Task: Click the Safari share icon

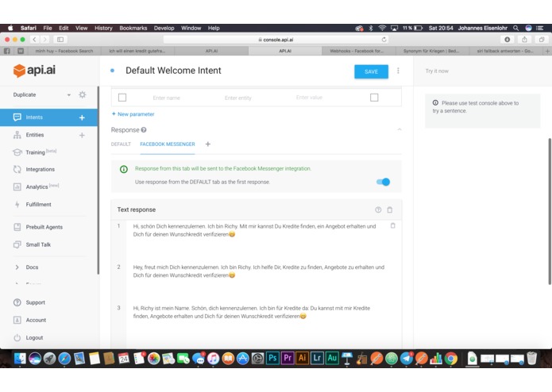Action: pyautogui.click(x=524, y=40)
